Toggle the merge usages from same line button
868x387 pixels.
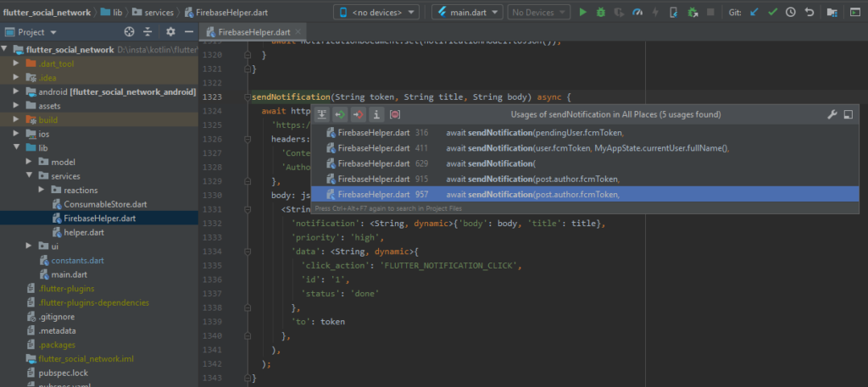[x=322, y=114]
